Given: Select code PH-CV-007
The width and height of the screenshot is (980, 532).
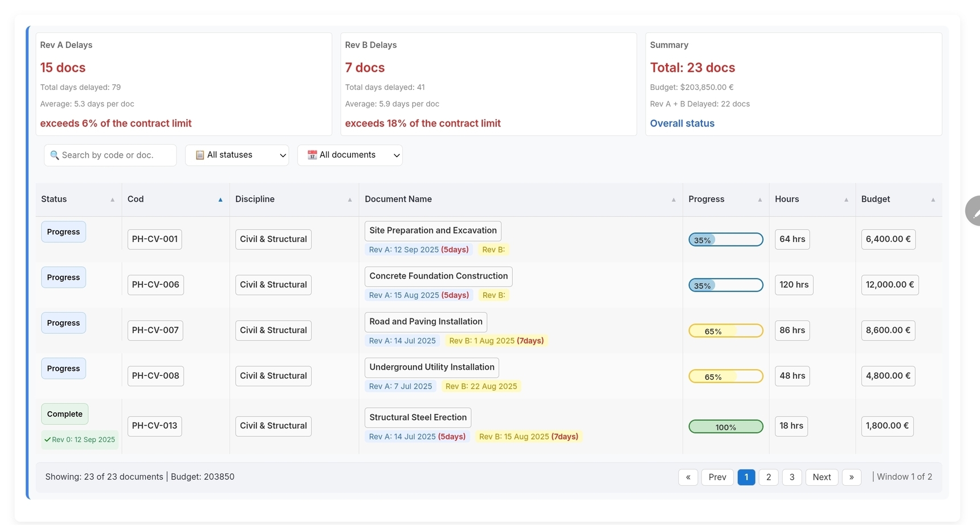Looking at the screenshot, I should [x=156, y=330].
